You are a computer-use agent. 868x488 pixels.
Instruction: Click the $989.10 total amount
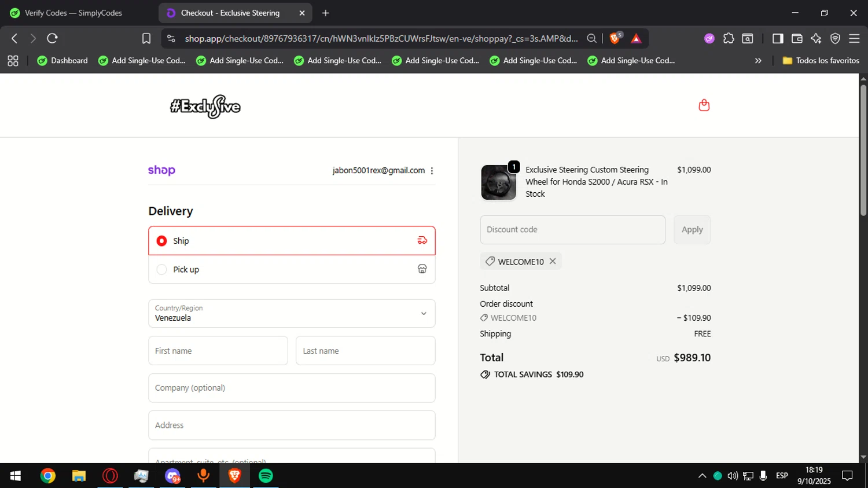click(692, 358)
